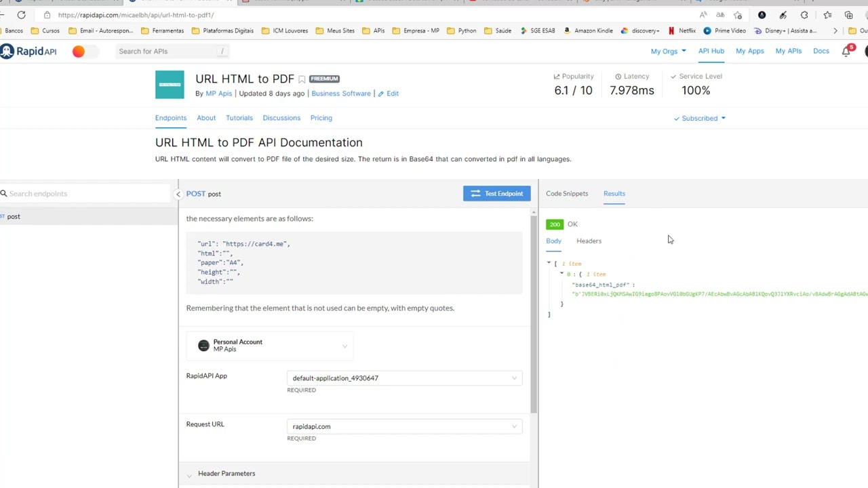This screenshot has width=868, height=488.
Task: Switch to the Results tab
Action: (614, 194)
